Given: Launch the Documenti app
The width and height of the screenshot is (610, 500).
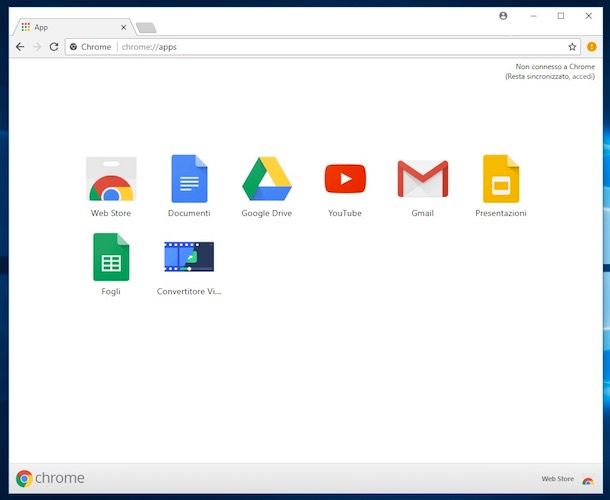Looking at the screenshot, I should point(189,179).
